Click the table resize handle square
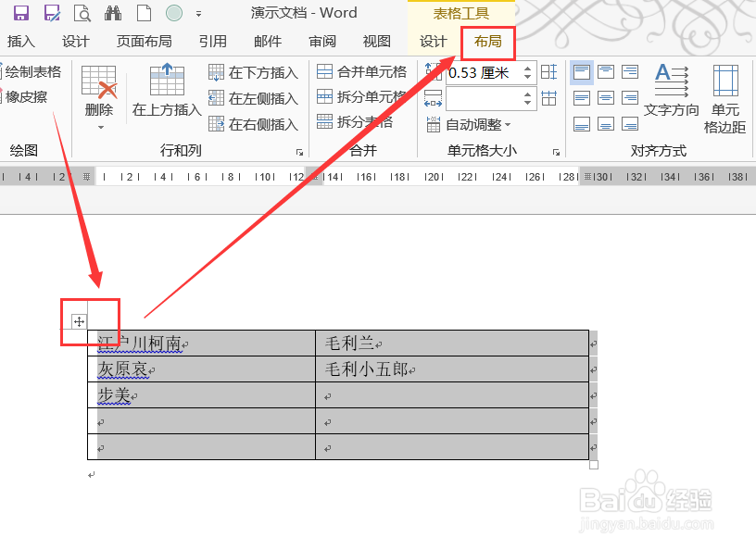Image resolution: width=756 pixels, height=550 pixels. (594, 465)
